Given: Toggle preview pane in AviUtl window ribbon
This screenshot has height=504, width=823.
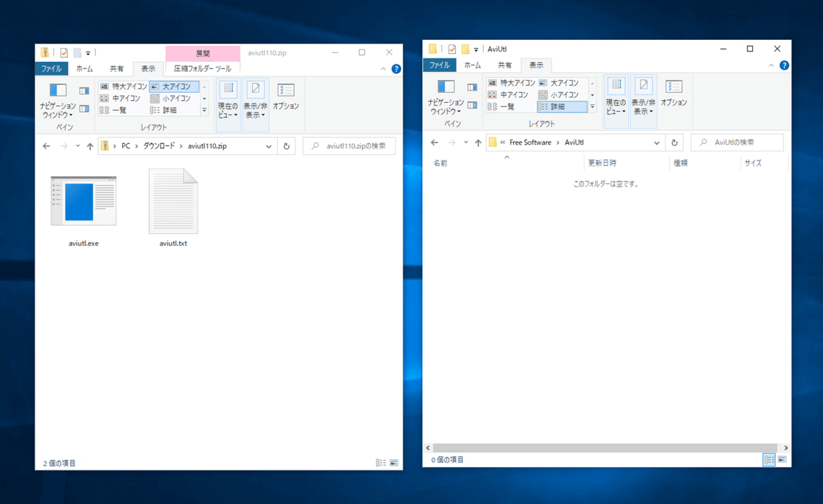Looking at the screenshot, I should point(472,87).
